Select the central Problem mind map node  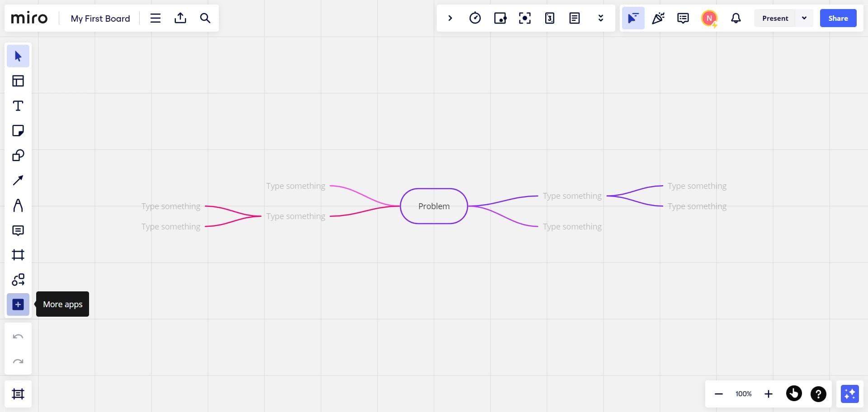[x=434, y=206]
